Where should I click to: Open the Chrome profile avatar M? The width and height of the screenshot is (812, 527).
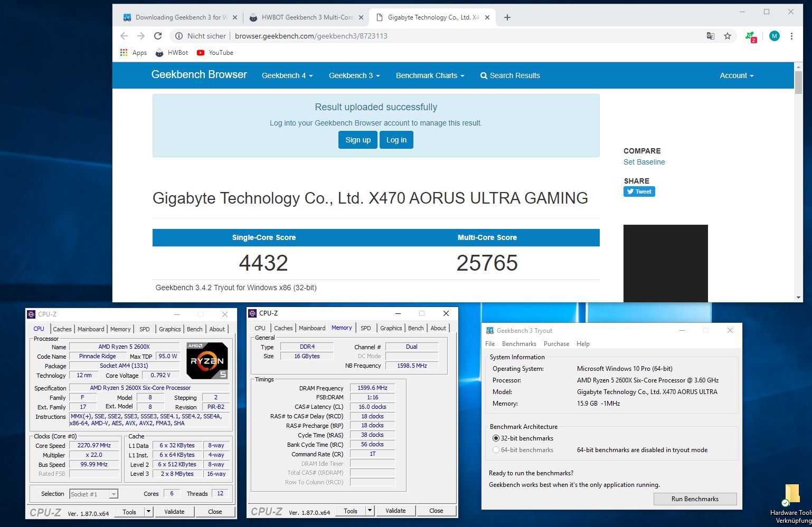click(775, 36)
